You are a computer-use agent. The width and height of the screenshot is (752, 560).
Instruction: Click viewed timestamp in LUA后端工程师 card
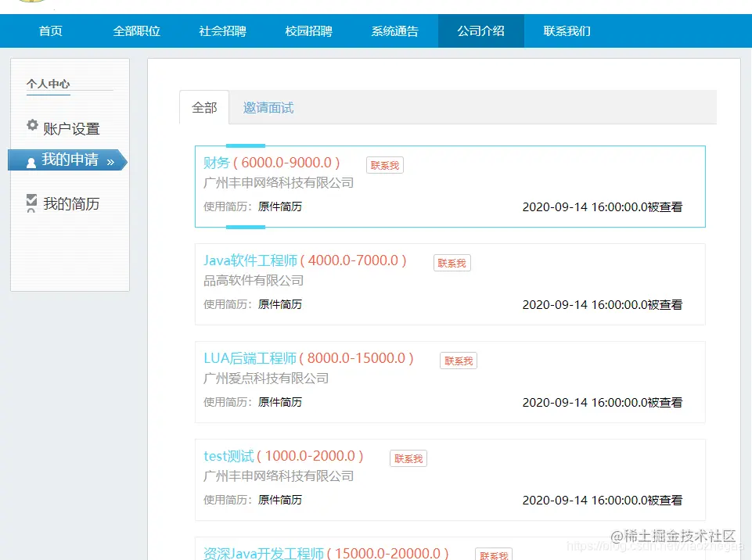[603, 403]
